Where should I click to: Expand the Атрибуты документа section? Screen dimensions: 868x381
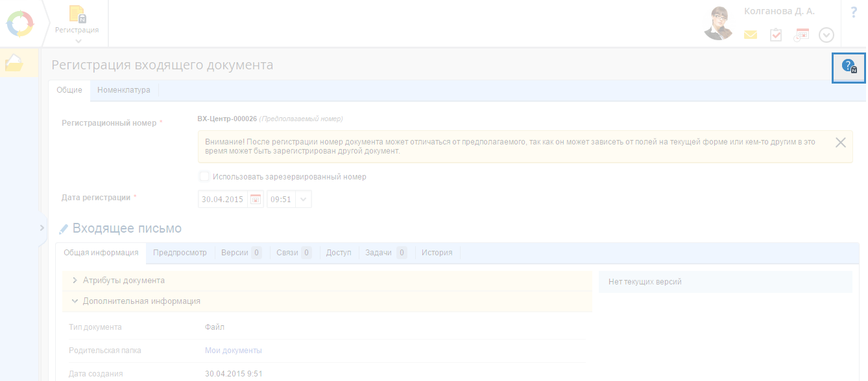point(327,281)
